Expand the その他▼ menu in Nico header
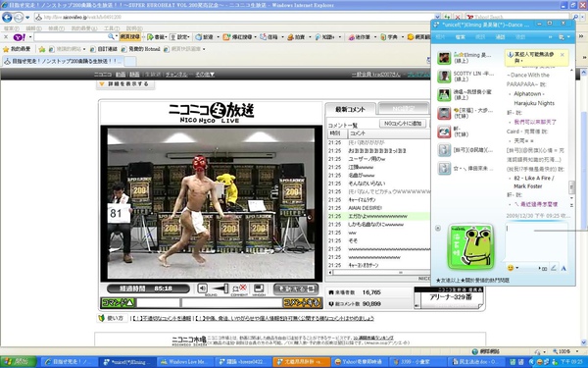 (x=205, y=75)
